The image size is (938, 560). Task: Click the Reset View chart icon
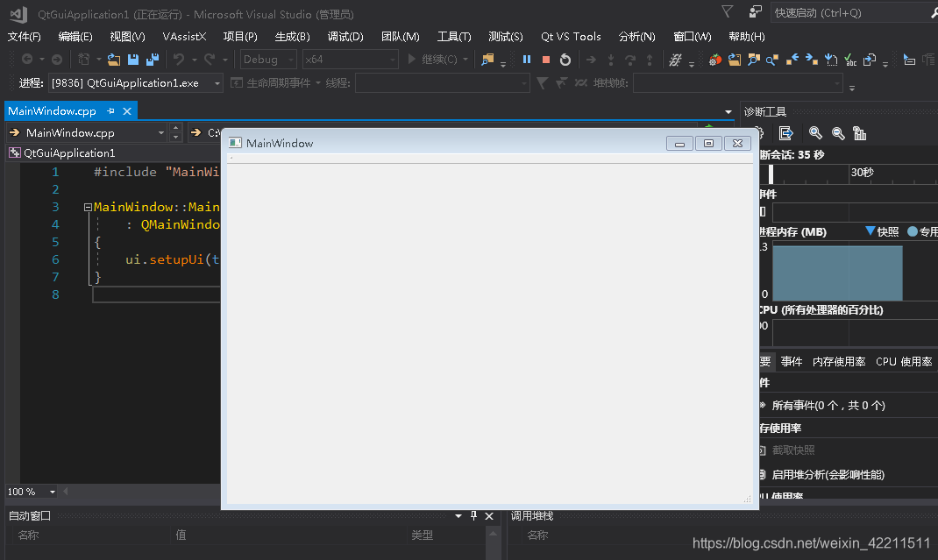pyautogui.click(x=860, y=133)
